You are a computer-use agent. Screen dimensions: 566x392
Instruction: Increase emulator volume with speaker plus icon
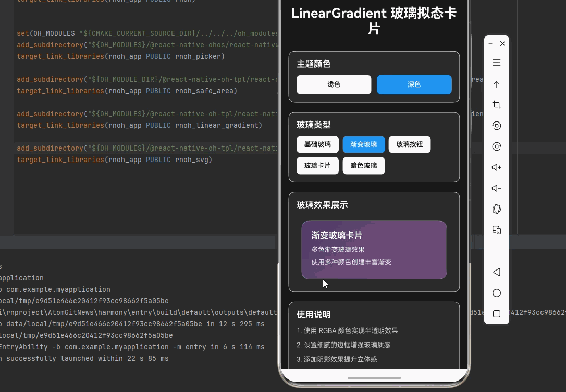pos(497,167)
